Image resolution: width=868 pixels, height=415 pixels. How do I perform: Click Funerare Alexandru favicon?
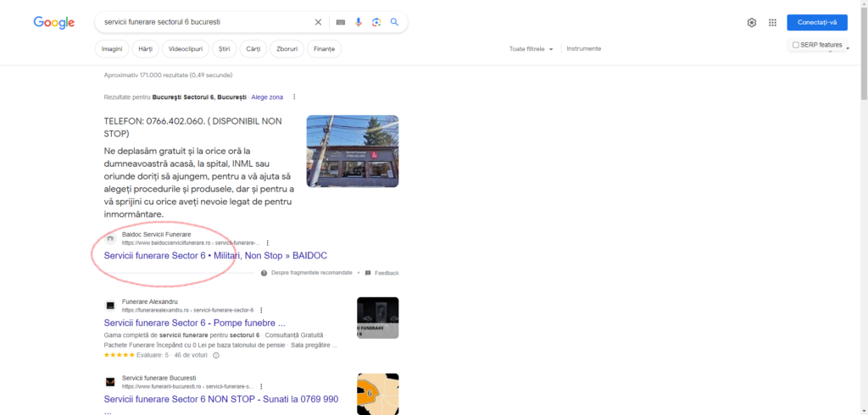(x=110, y=306)
